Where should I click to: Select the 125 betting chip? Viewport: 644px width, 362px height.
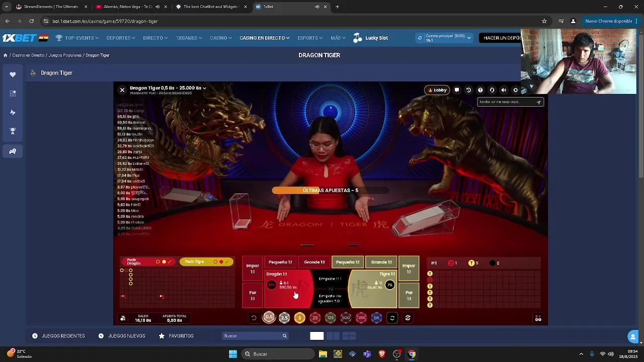[x=330, y=318]
